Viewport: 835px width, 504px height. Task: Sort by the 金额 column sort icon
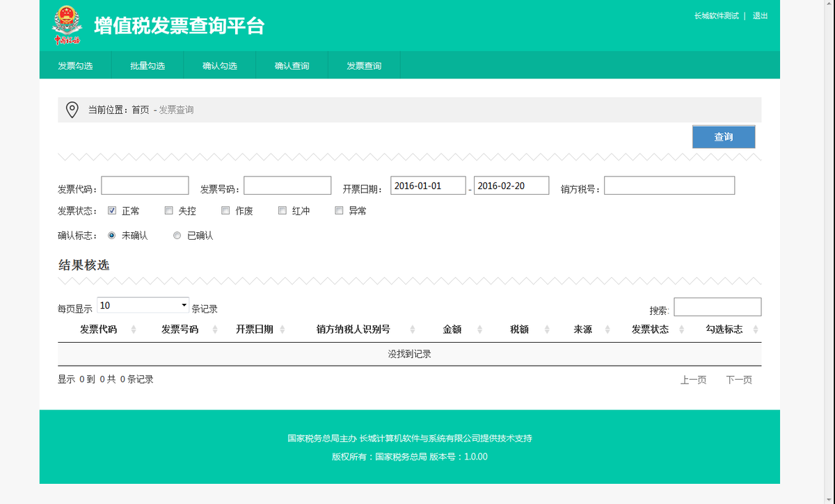pos(478,329)
